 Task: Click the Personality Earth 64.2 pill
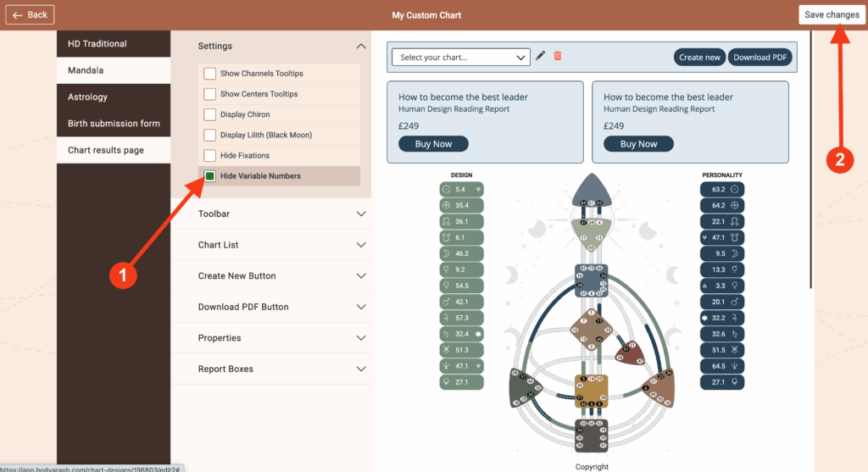tap(721, 205)
